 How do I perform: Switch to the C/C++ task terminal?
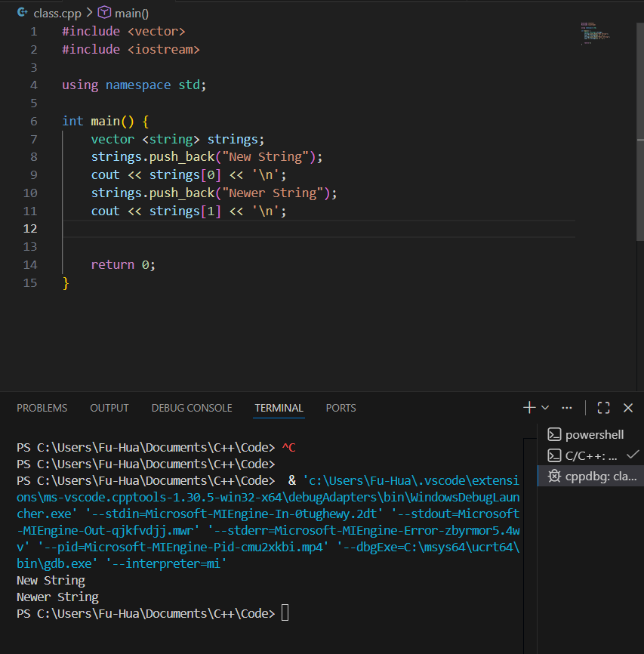[591, 455]
